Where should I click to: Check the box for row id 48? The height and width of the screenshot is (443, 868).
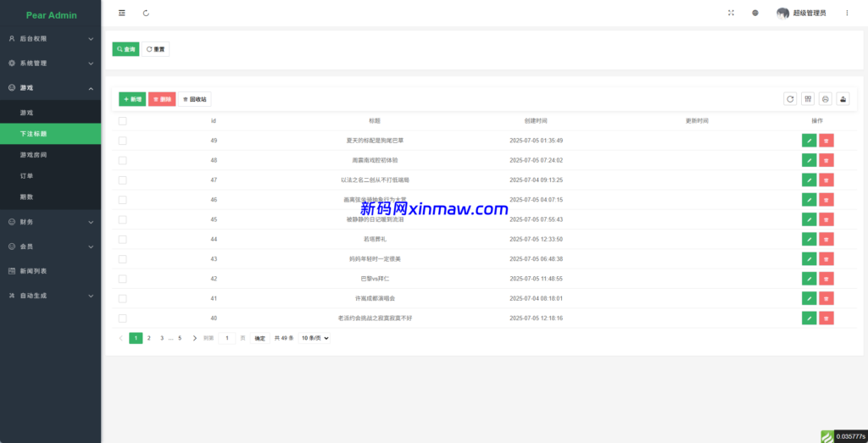[122, 160]
